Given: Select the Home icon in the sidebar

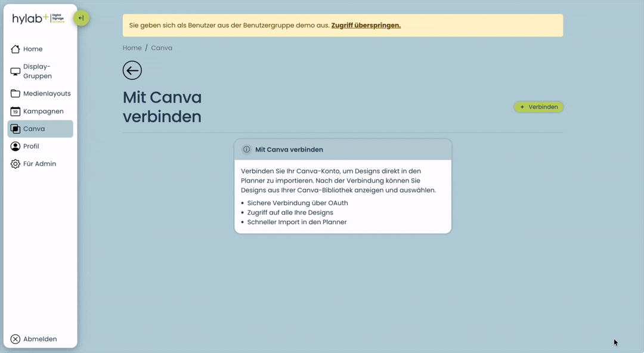Looking at the screenshot, I should click(x=15, y=49).
